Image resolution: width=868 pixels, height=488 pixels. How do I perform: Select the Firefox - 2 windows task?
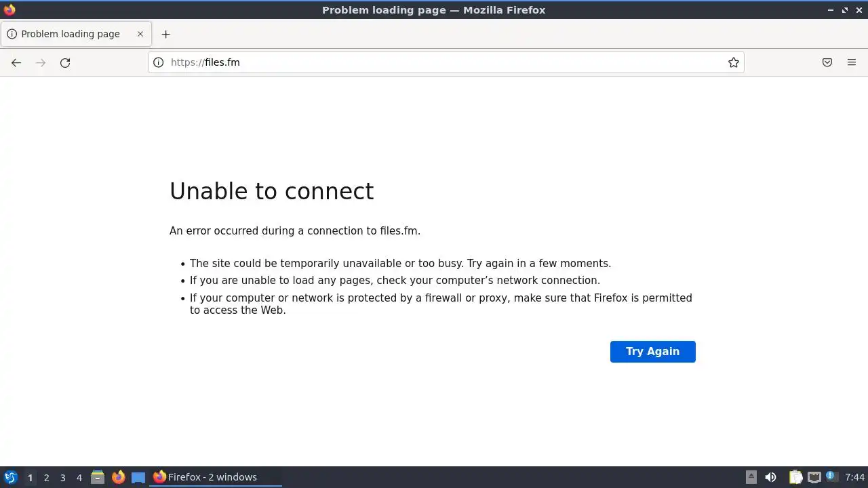(216, 477)
